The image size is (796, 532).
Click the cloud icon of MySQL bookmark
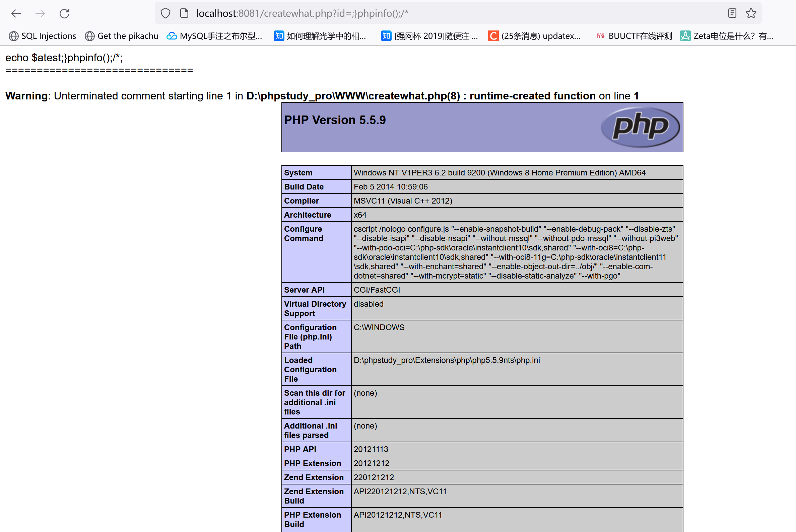click(x=172, y=36)
